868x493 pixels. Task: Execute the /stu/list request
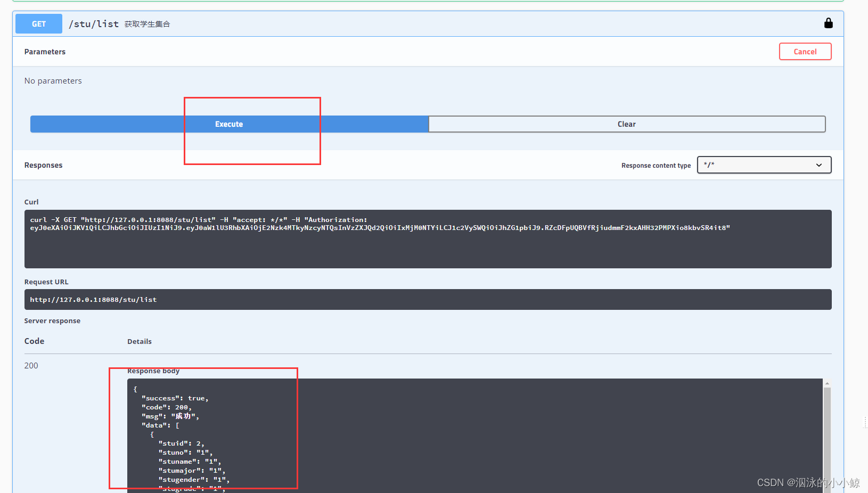229,124
